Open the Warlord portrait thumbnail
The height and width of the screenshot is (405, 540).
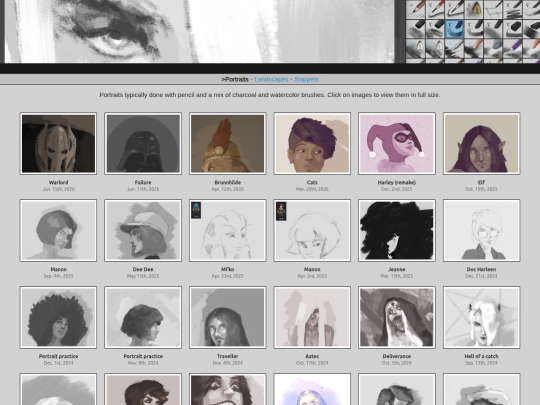(x=58, y=143)
